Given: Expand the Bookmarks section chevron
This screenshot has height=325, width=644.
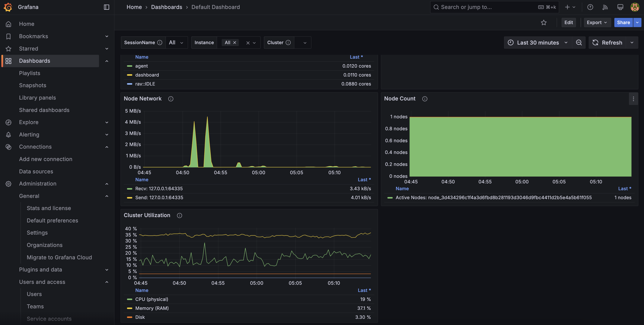Looking at the screenshot, I should [x=107, y=36].
